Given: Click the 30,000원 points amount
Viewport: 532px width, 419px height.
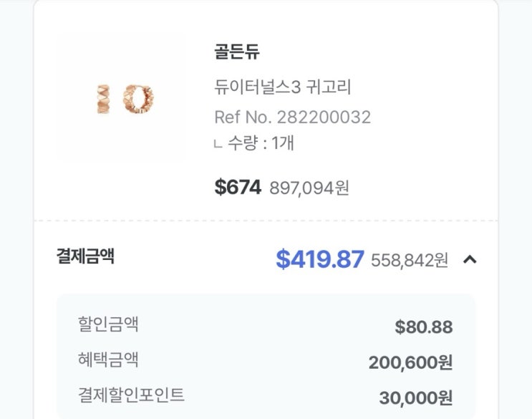Looking at the screenshot, I should tap(415, 398).
